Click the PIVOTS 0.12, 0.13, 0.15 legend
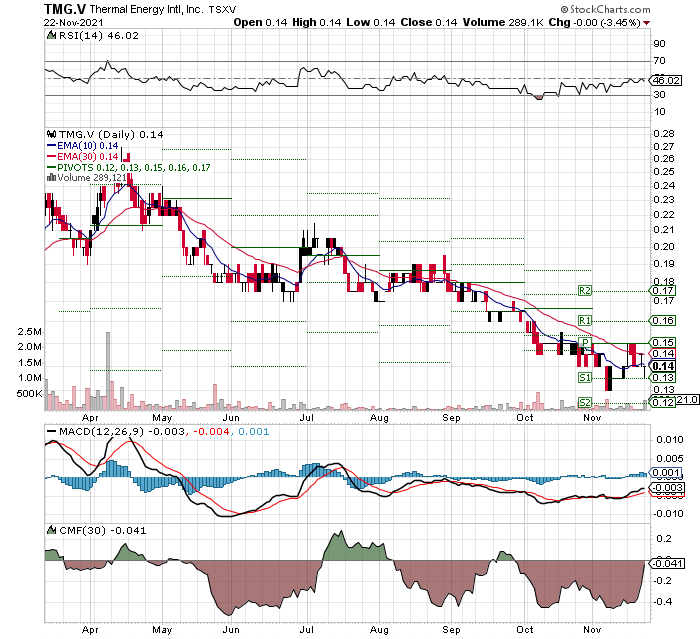Viewport: 700px width, 639px height. coord(133,167)
